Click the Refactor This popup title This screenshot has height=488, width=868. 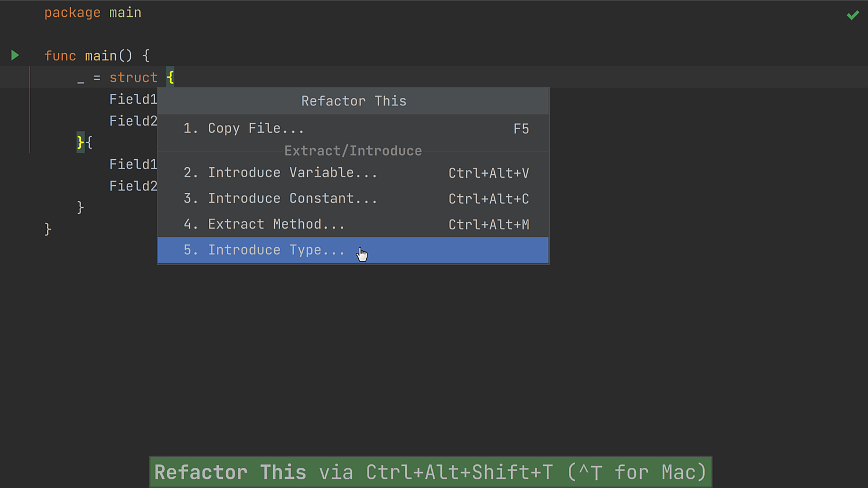click(354, 101)
